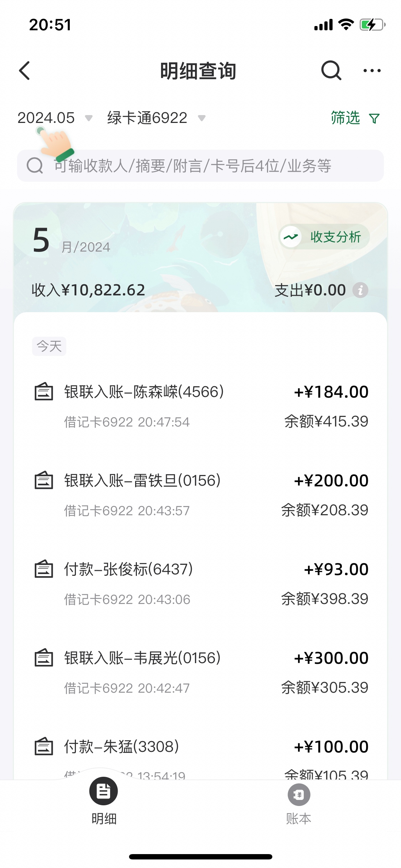Tap the filter funnel icon
Image resolution: width=401 pixels, height=868 pixels.
[x=374, y=118]
